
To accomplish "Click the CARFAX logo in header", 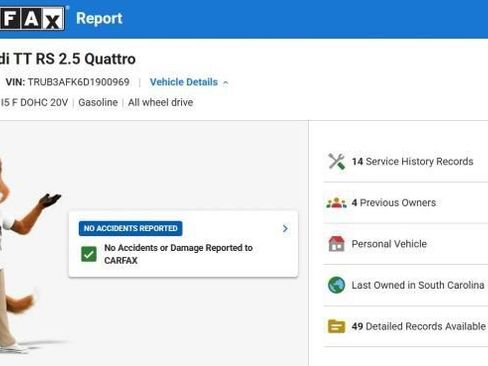I will click(32, 19).
